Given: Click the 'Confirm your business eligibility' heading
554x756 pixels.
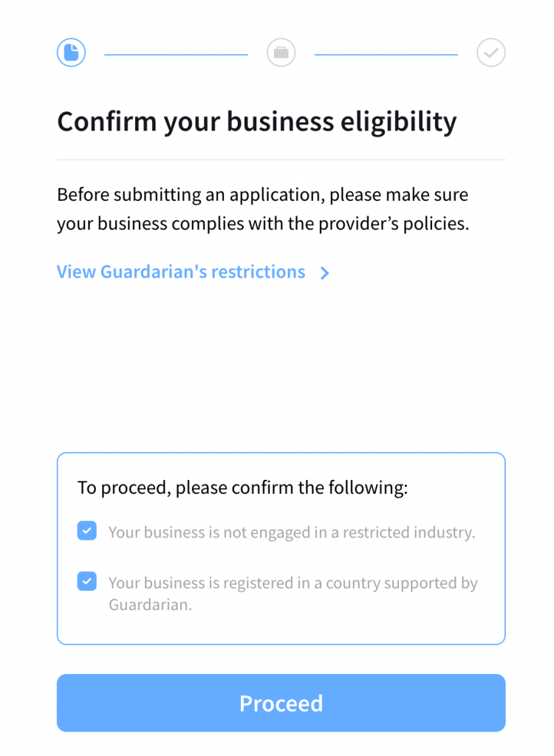Looking at the screenshot, I should pyautogui.click(x=257, y=122).
